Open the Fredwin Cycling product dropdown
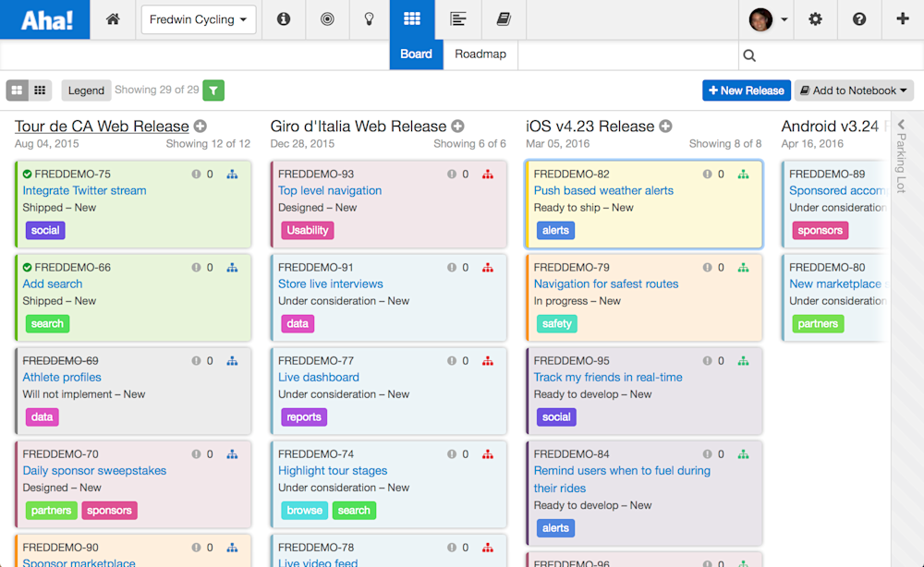This screenshot has width=924, height=567. point(199,19)
